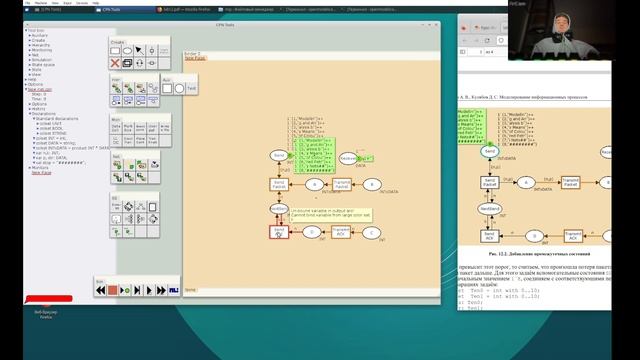Click the Enter SS state space tool
Image resolution: width=640 pixels, height=360 pixels.
tap(116, 207)
